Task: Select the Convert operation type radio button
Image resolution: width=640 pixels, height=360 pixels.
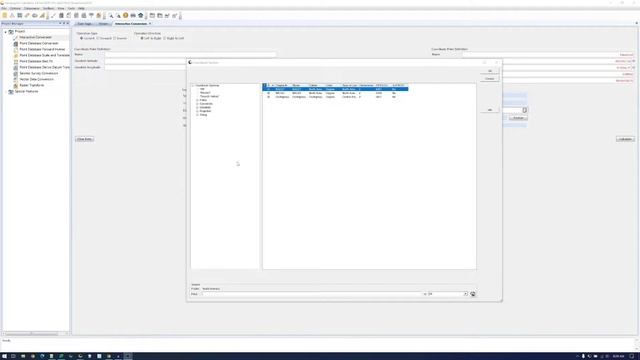Action: click(x=82, y=38)
